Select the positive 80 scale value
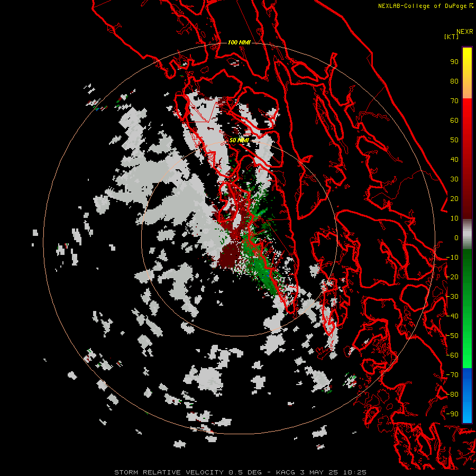Screen dimensions: 476x476 click(454, 81)
